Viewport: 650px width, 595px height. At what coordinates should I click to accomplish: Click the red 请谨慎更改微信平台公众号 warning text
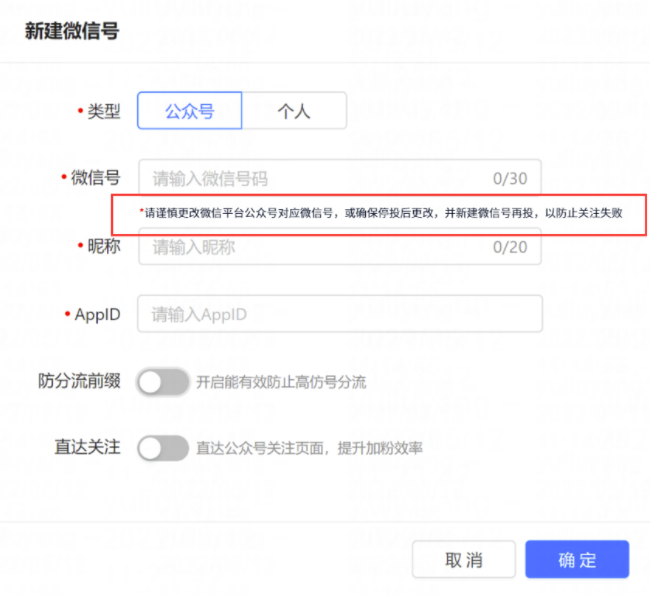click(381, 213)
